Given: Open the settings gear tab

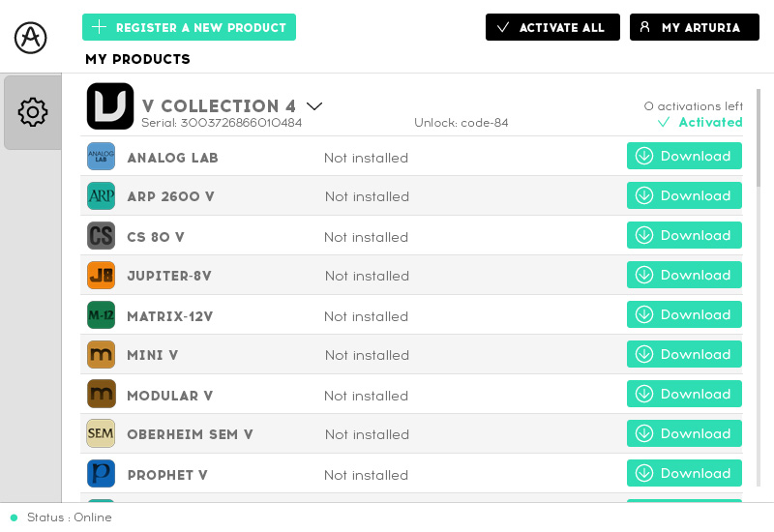Looking at the screenshot, I should click(33, 112).
